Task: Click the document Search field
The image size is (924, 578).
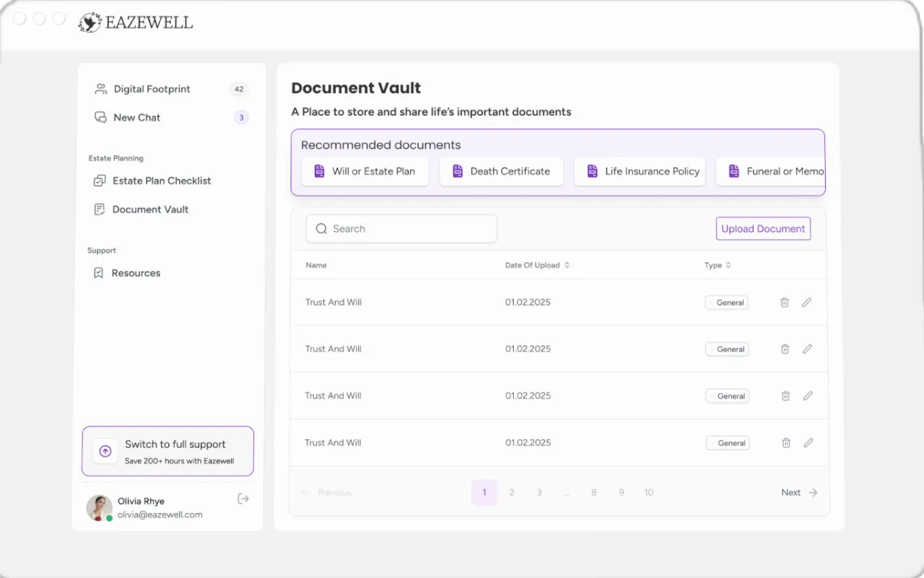Action: coord(401,229)
